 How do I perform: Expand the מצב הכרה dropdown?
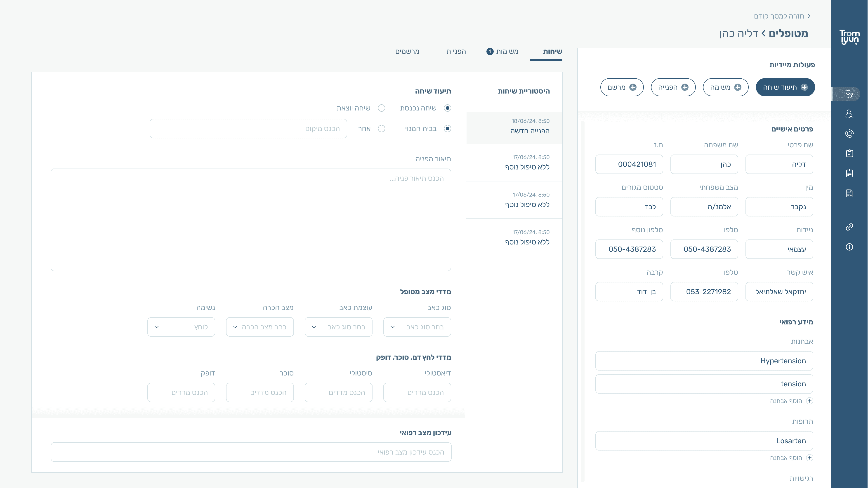(260, 327)
